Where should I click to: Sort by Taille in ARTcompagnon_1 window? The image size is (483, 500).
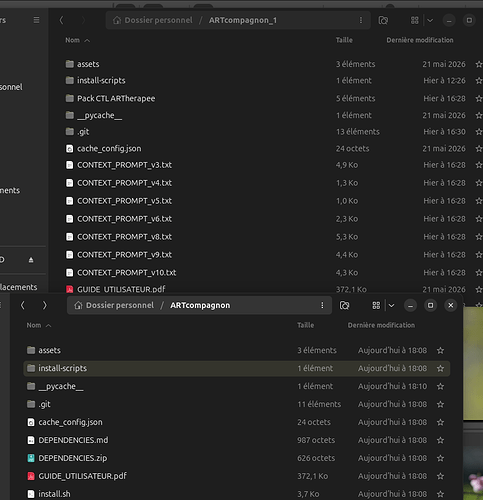[x=344, y=40]
